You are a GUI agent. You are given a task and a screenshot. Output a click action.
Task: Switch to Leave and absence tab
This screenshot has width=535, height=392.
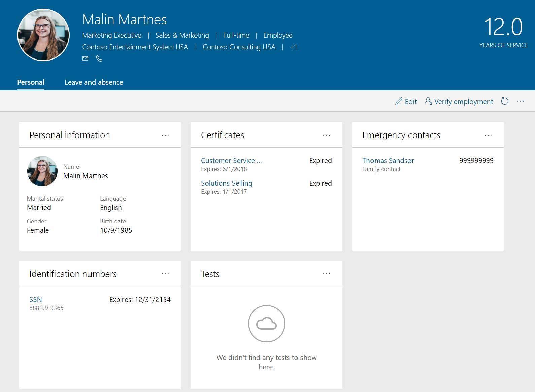tap(94, 82)
